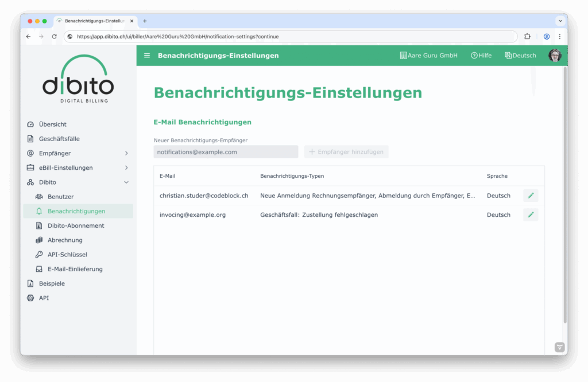Click pencil icon for invocing@example.org row
588x382 pixels.
point(531,215)
